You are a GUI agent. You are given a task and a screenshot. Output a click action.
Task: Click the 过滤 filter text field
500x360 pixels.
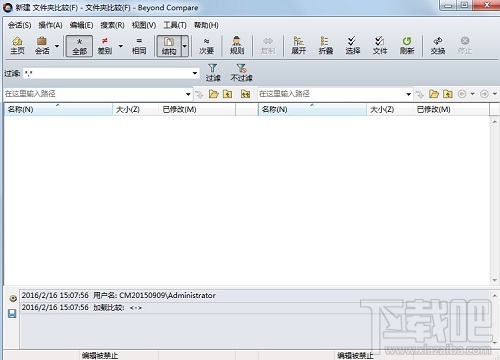coord(107,73)
